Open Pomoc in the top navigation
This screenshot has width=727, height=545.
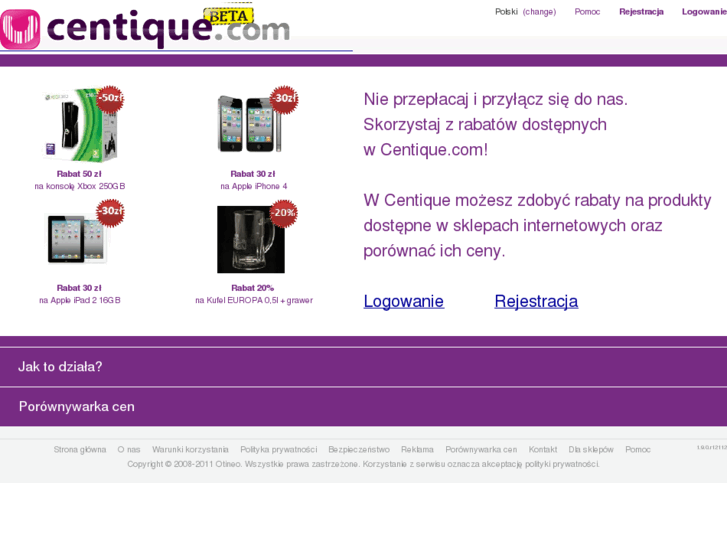(587, 12)
